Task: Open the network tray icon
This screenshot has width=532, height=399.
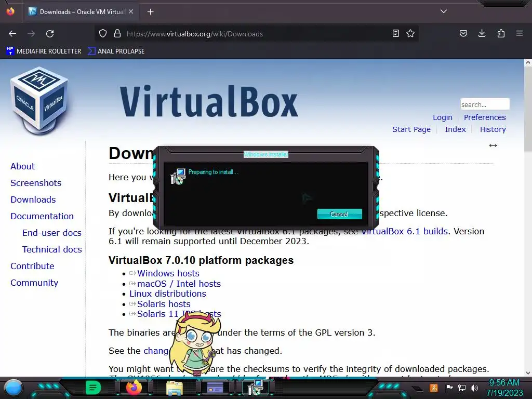Action: click(461, 388)
